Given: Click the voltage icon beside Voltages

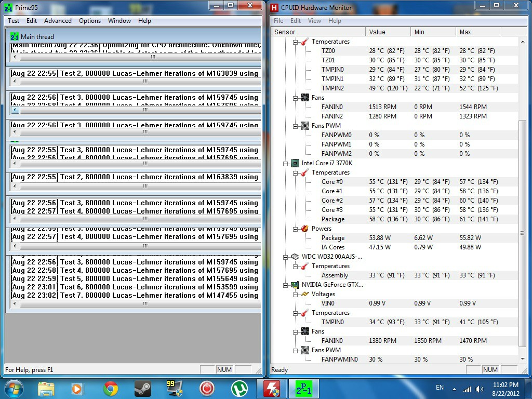Looking at the screenshot, I should pos(304,294).
